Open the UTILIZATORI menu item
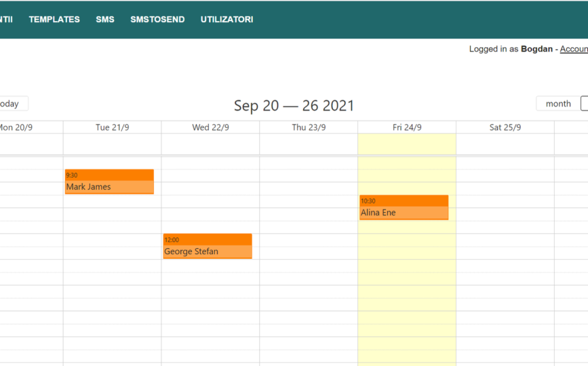588x366 pixels. pyautogui.click(x=227, y=20)
